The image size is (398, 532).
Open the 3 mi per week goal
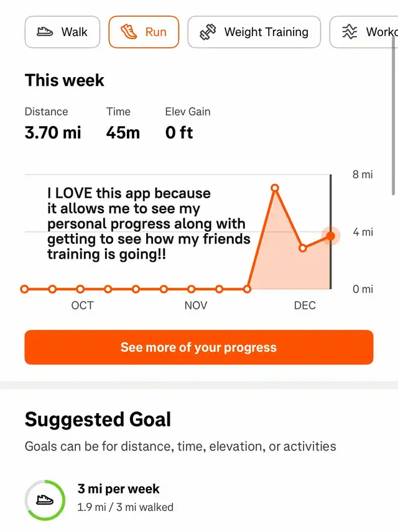118,489
